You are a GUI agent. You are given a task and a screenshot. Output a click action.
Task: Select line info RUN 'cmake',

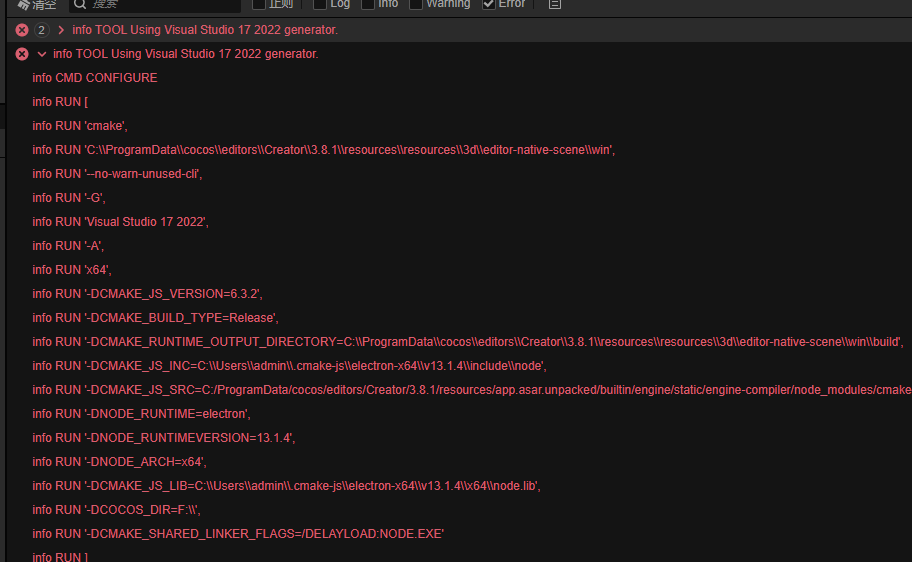[80, 126]
